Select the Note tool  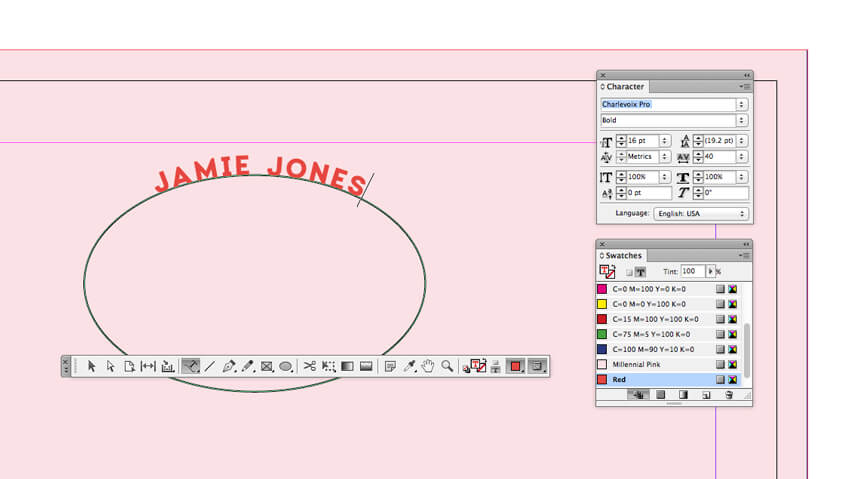coord(390,366)
